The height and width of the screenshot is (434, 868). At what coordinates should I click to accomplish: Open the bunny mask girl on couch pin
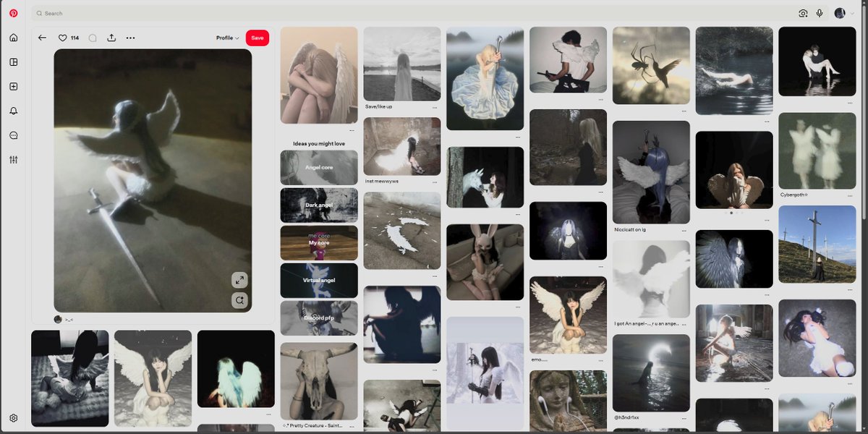coord(485,262)
